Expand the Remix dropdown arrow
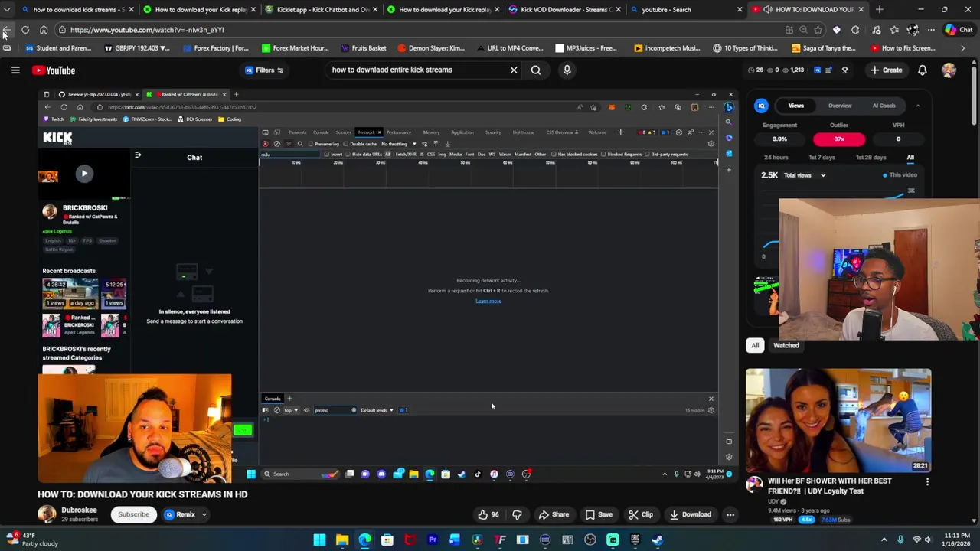The height and width of the screenshot is (551, 980). pyautogui.click(x=204, y=515)
